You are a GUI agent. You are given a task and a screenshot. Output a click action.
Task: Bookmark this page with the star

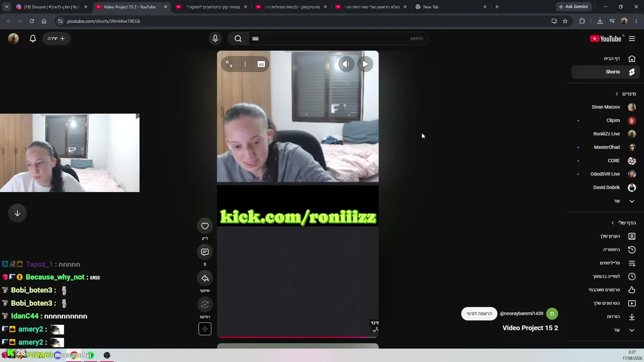[x=565, y=21]
